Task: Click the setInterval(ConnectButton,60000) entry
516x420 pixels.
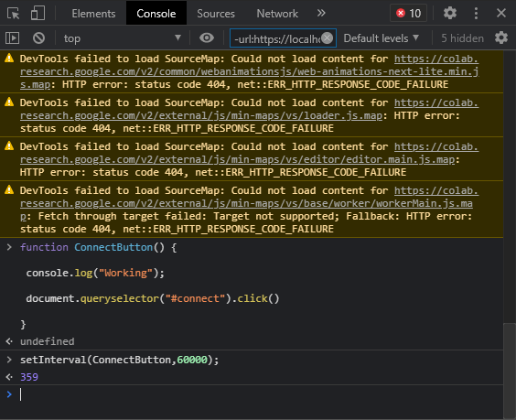Action: tap(120, 360)
